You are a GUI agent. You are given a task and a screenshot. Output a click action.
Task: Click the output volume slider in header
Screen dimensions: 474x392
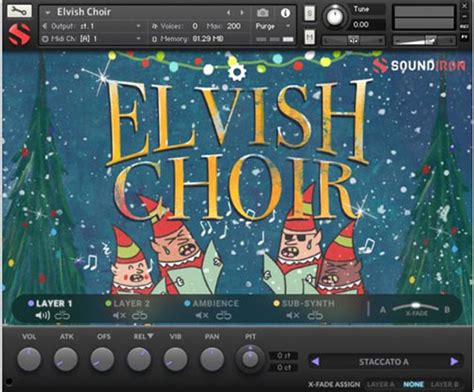(423, 40)
